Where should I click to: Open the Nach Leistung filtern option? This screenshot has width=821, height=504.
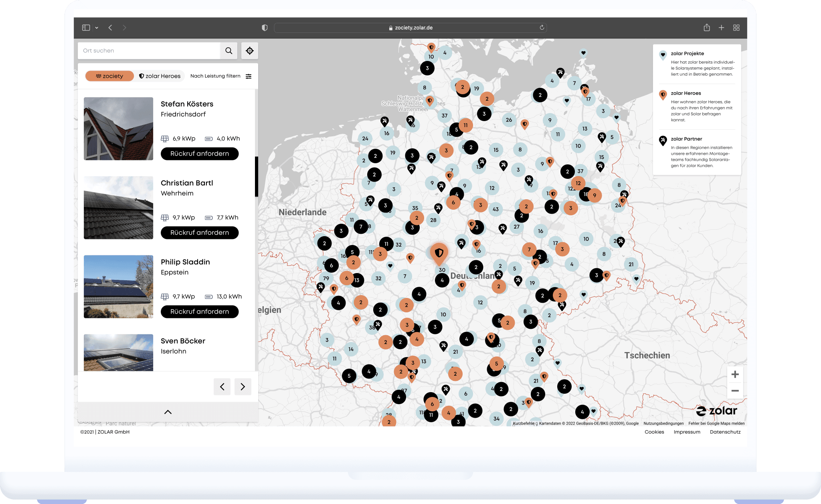click(x=215, y=76)
